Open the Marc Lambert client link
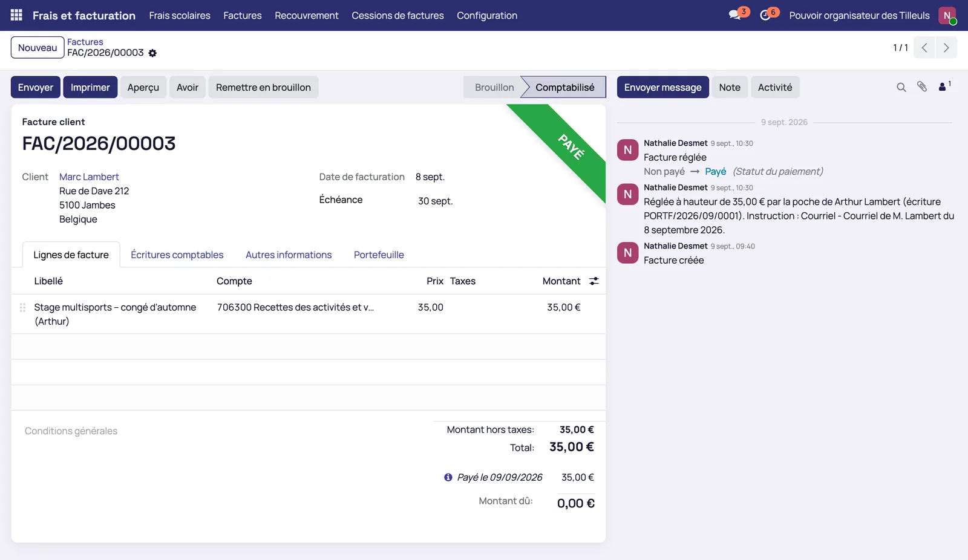 click(x=89, y=177)
